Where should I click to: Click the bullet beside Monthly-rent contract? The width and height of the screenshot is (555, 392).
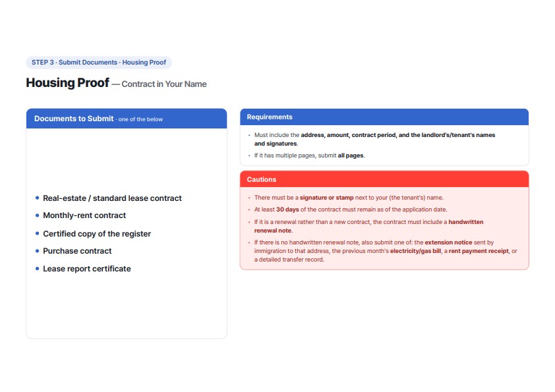click(x=37, y=215)
